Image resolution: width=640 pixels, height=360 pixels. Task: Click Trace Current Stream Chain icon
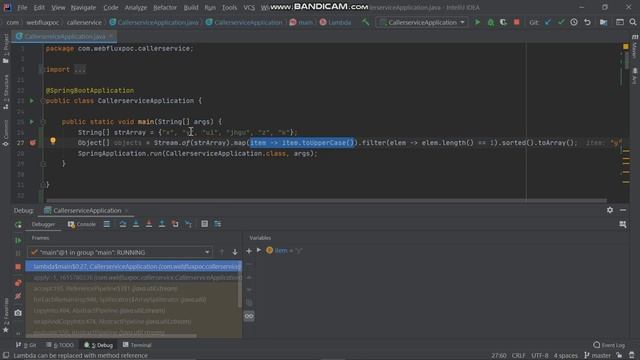(218, 224)
